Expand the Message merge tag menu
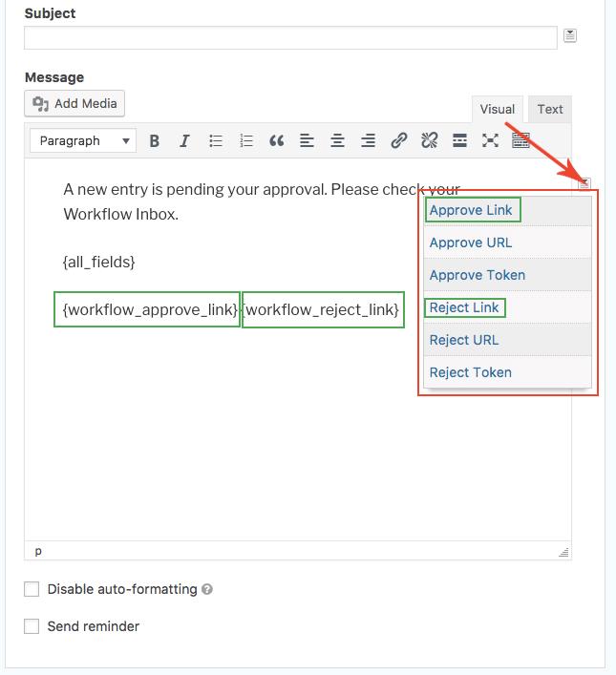This screenshot has height=675, width=616. coord(584,182)
